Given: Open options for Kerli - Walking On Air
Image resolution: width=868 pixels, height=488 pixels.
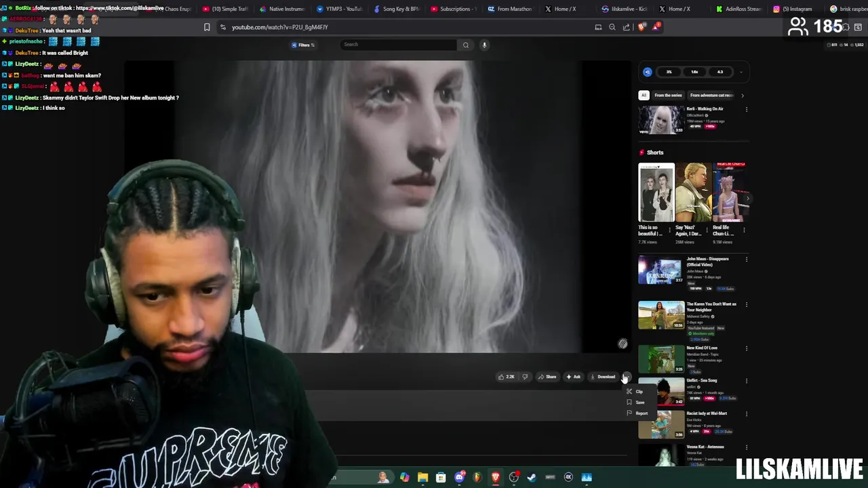Looking at the screenshot, I should 747,109.
